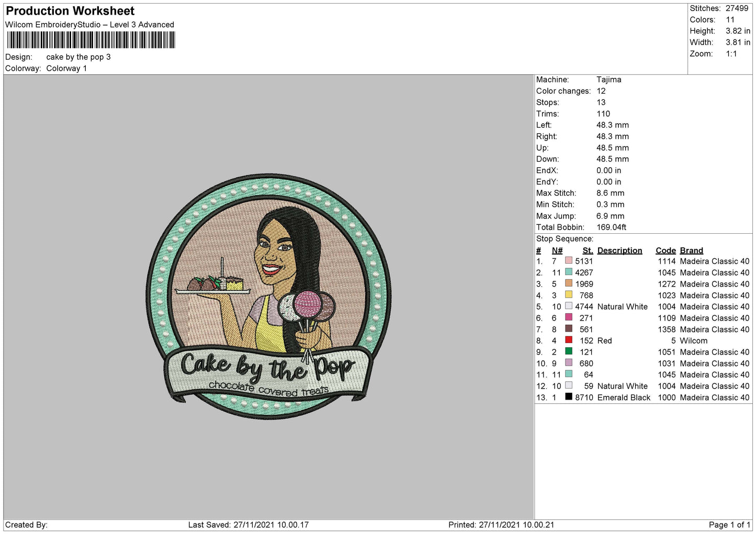Screen dimensions: 756x534
Task: Click the 'St.' column header
Action: (x=588, y=251)
